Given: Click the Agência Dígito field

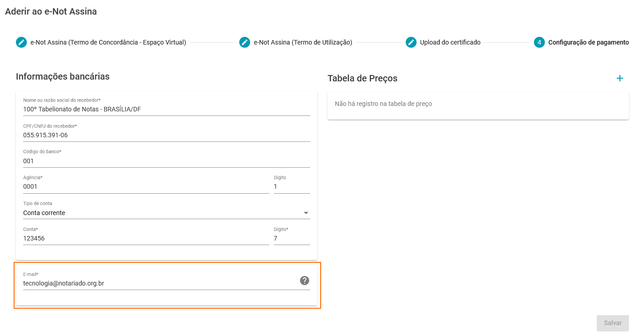Looking at the screenshot, I should pyautogui.click(x=292, y=186).
